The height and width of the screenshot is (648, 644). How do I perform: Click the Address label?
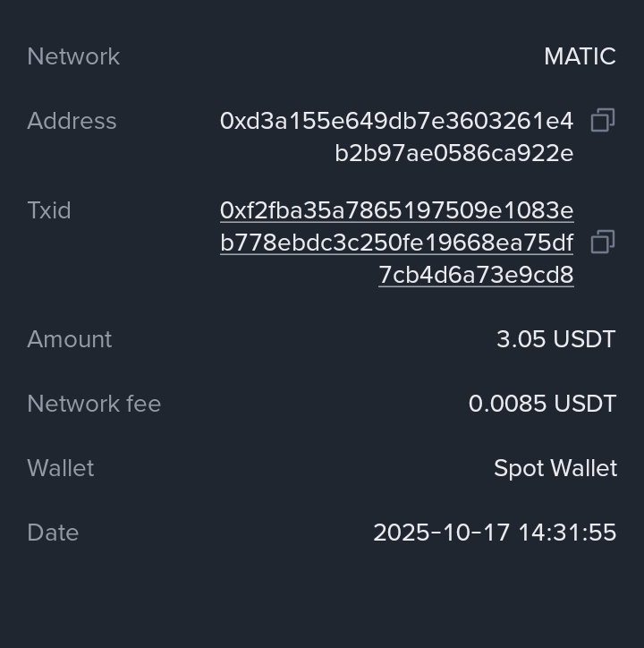point(72,121)
